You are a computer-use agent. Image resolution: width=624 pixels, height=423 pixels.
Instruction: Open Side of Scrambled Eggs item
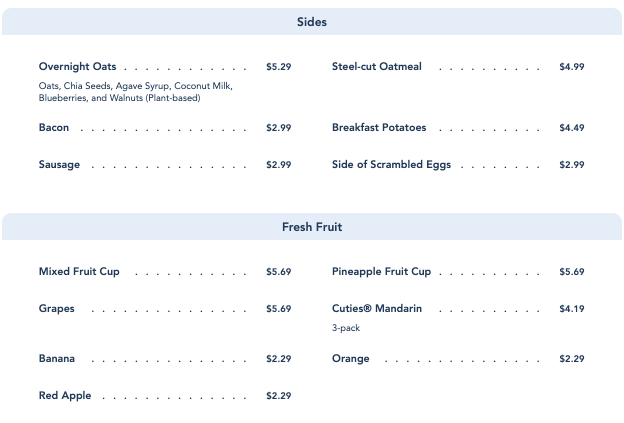pos(391,165)
